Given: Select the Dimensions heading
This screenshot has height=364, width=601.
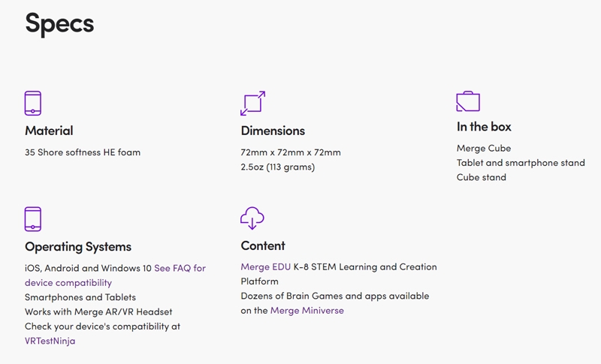Looking at the screenshot, I should [273, 131].
